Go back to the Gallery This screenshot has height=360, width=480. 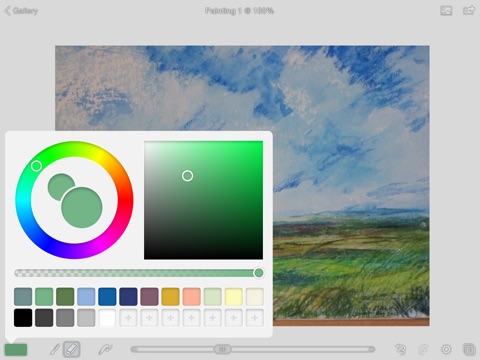point(21,11)
